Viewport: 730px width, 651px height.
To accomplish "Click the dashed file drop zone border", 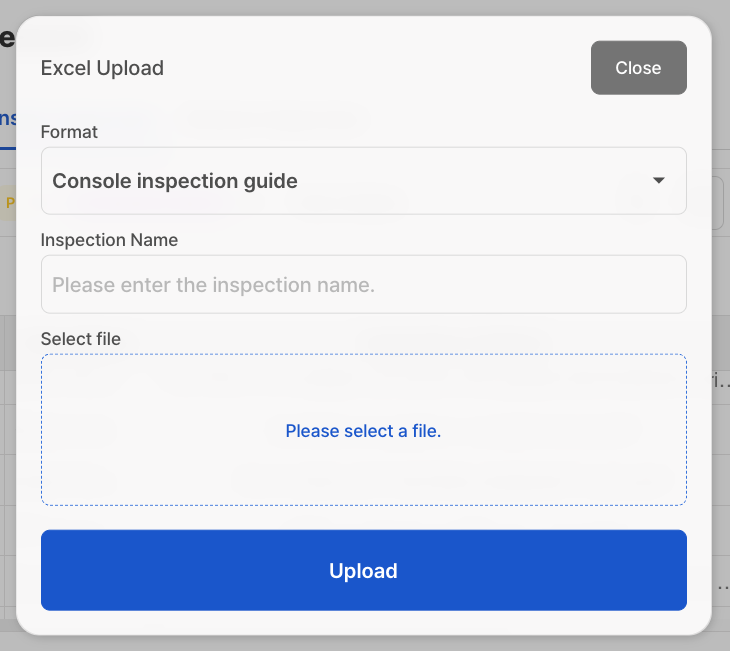I will tap(363, 355).
